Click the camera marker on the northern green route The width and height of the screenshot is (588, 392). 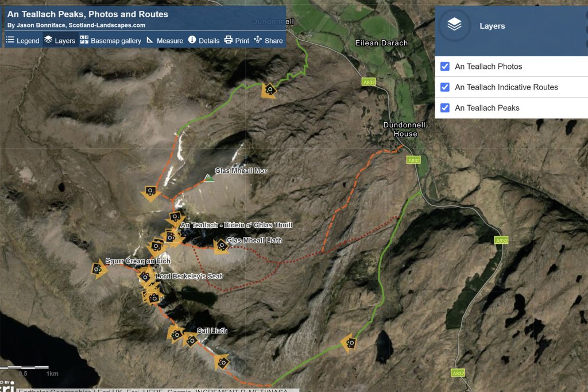(269, 90)
